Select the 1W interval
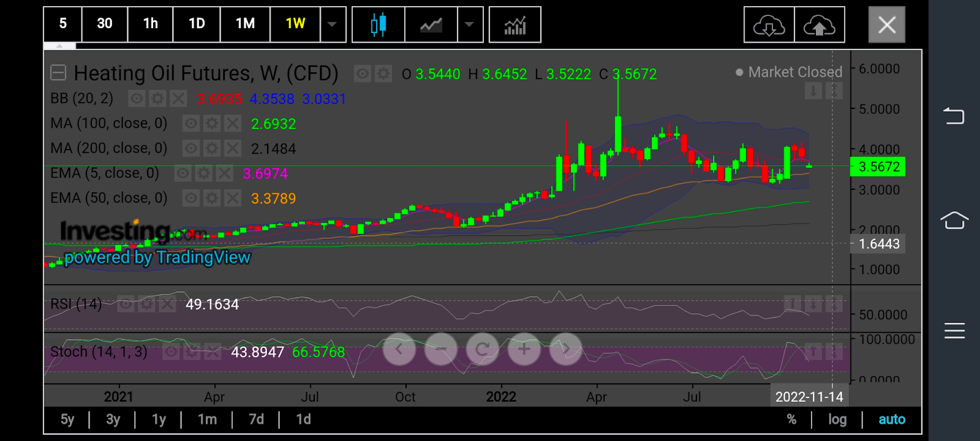The width and height of the screenshot is (980, 441). (295, 24)
